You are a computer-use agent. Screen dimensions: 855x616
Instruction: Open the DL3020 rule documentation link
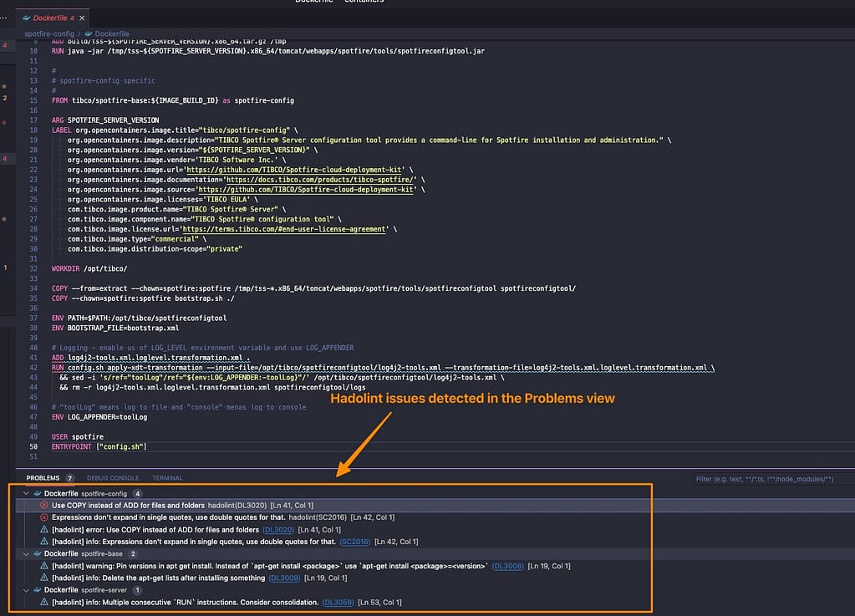(277, 529)
